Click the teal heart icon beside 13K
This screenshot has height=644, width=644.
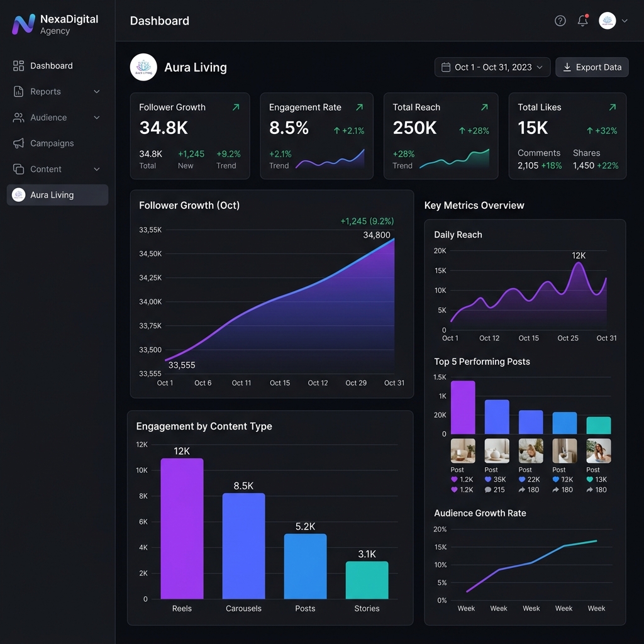590,479
